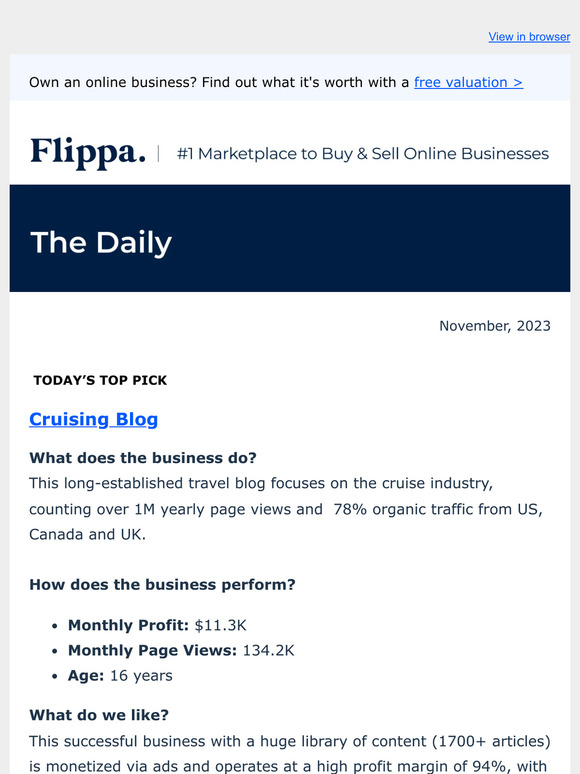Click the long-established travel blog paragraph
This screenshot has height=774, width=580.
click(286, 508)
